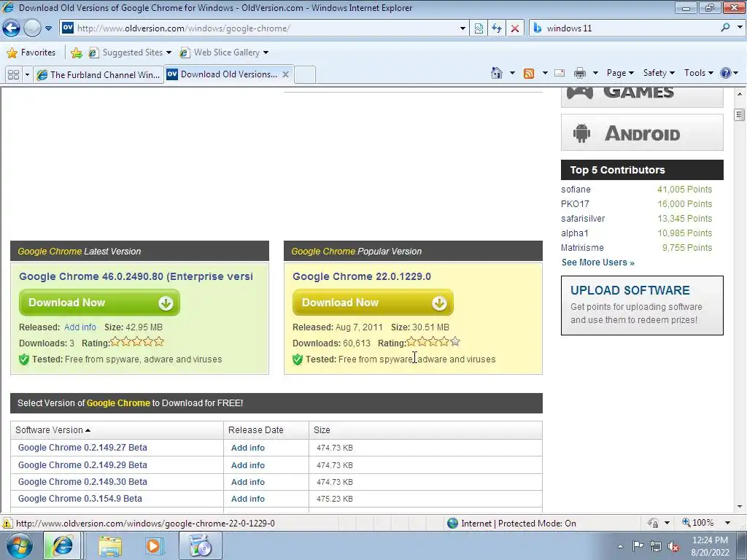Click the red Stop loading icon
The height and width of the screenshot is (560, 747).
[514, 28]
